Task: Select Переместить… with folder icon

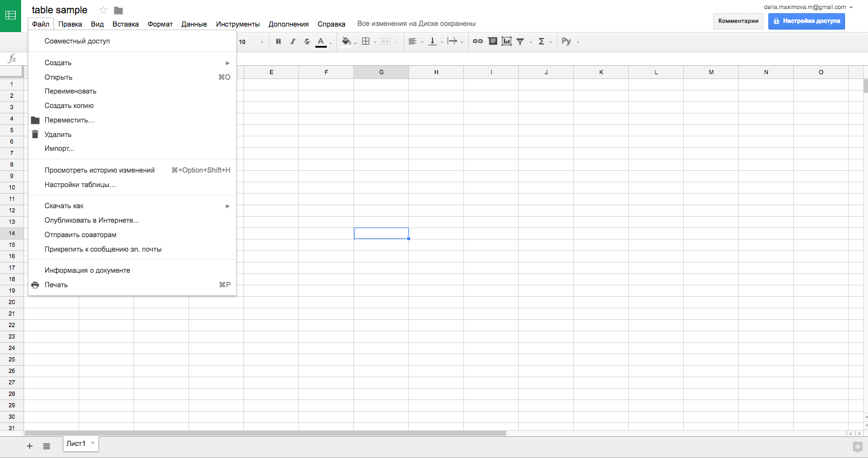Action: [x=132, y=120]
